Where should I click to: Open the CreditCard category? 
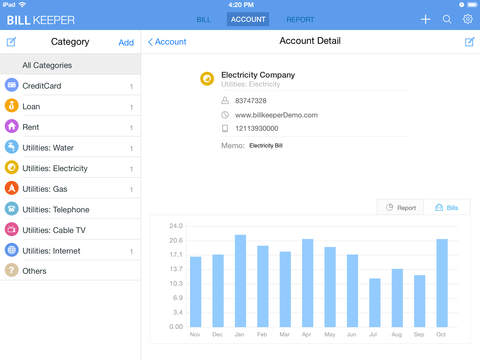[x=70, y=86]
